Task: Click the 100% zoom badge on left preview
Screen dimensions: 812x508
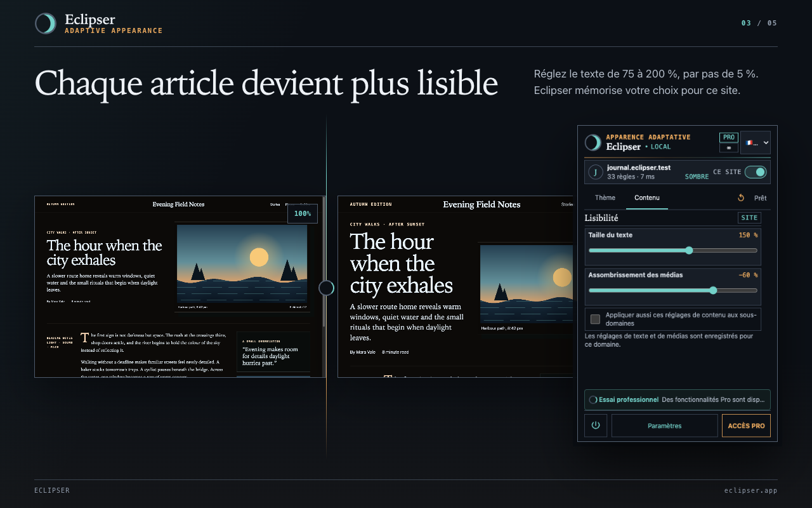Action: (303, 213)
